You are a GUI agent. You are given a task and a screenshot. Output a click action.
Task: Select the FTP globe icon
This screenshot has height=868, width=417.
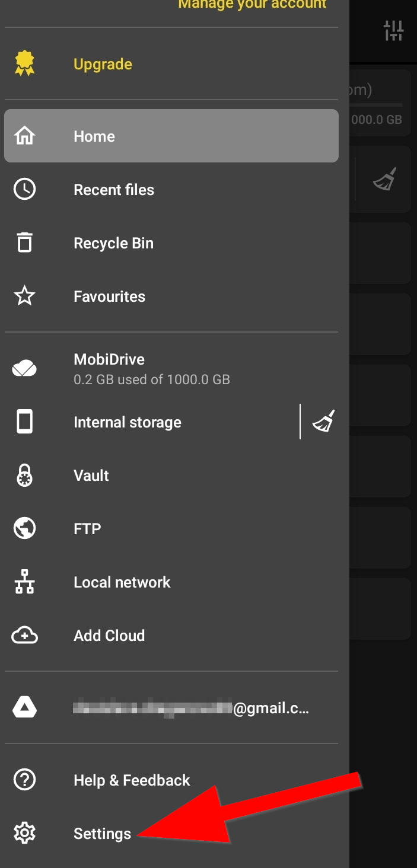point(24,528)
